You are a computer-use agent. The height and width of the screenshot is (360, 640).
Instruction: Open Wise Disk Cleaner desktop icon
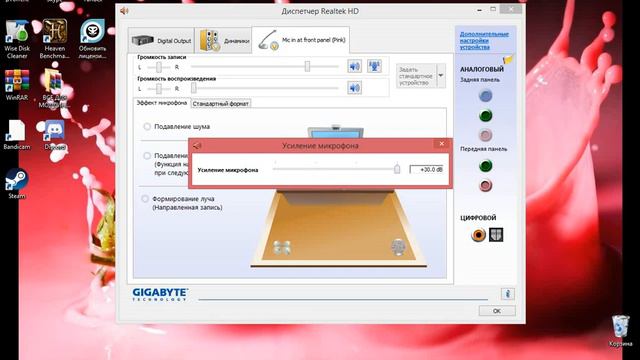click(17, 39)
